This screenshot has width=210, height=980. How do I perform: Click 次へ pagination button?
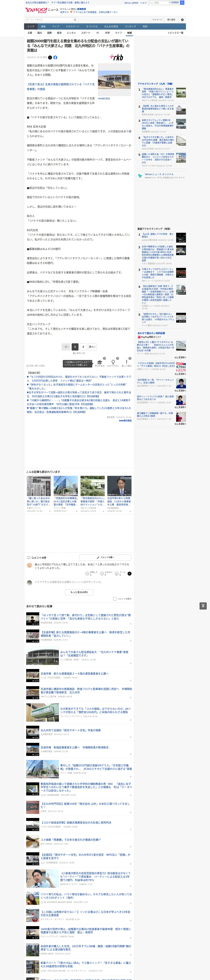point(92,347)
